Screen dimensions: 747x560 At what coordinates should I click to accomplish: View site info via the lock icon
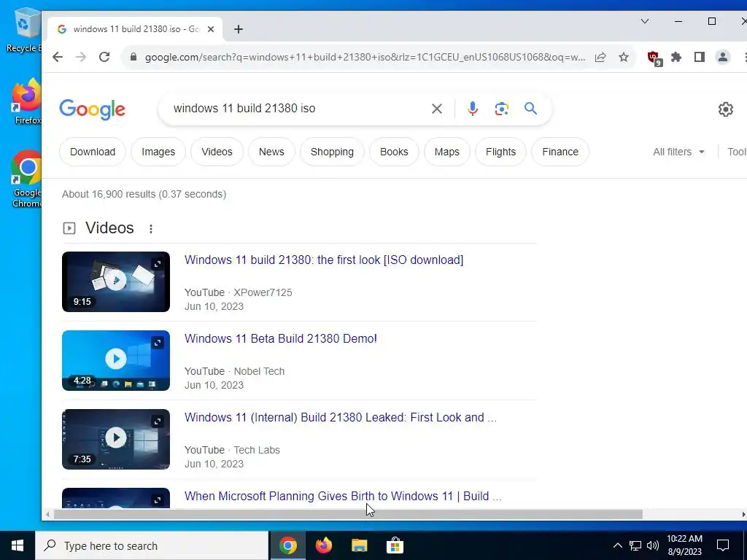(134, 57)
